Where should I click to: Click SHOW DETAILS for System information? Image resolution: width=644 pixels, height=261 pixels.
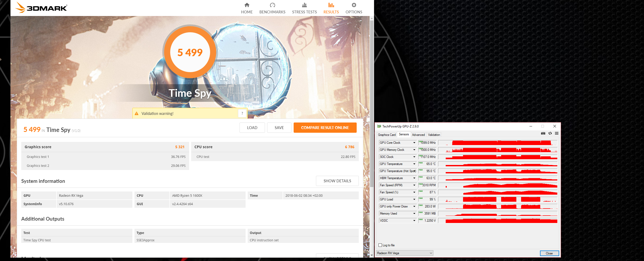[x=337, y=181]
